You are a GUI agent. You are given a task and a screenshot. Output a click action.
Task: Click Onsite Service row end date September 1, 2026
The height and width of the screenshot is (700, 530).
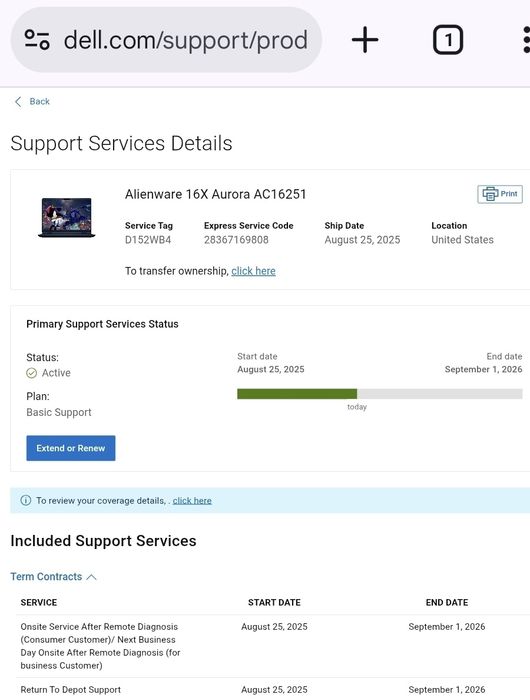coord(447,627)
